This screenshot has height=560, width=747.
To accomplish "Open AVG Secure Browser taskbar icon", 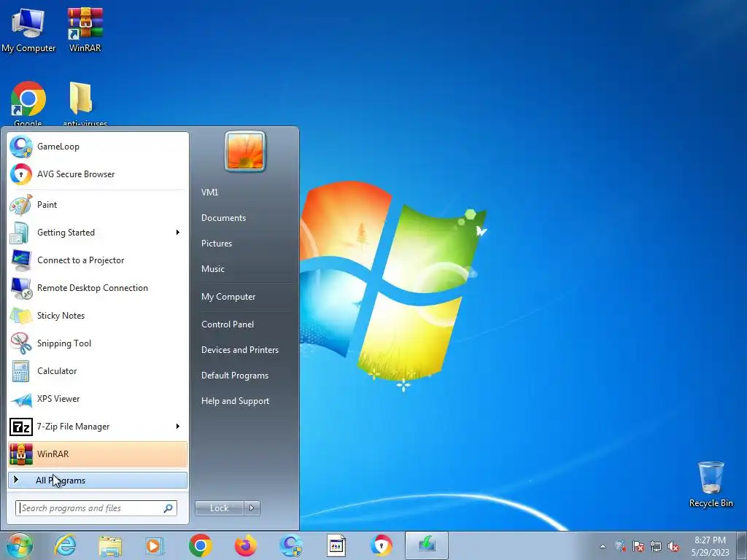I will 382,545.
